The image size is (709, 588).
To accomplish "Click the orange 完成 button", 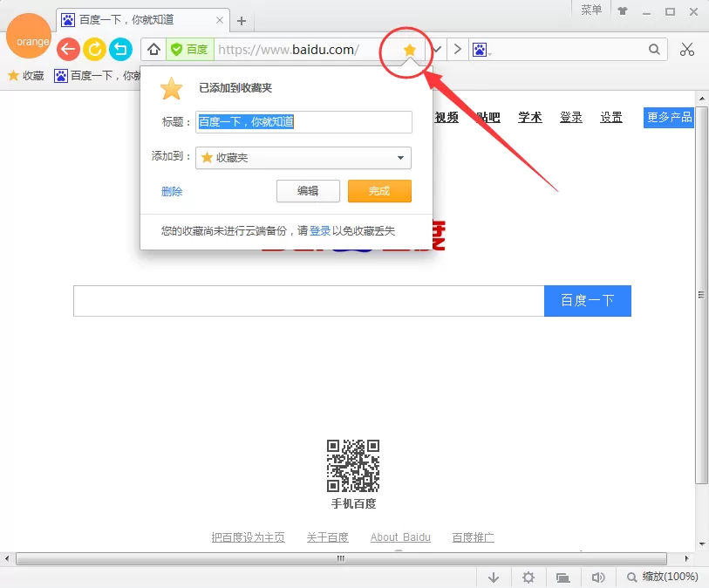I will (379, 191).
